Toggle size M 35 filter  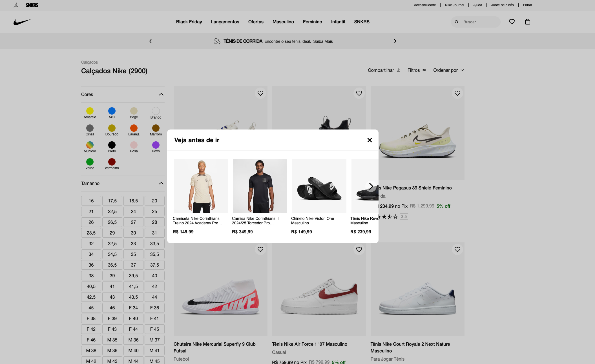coord(112,340)
